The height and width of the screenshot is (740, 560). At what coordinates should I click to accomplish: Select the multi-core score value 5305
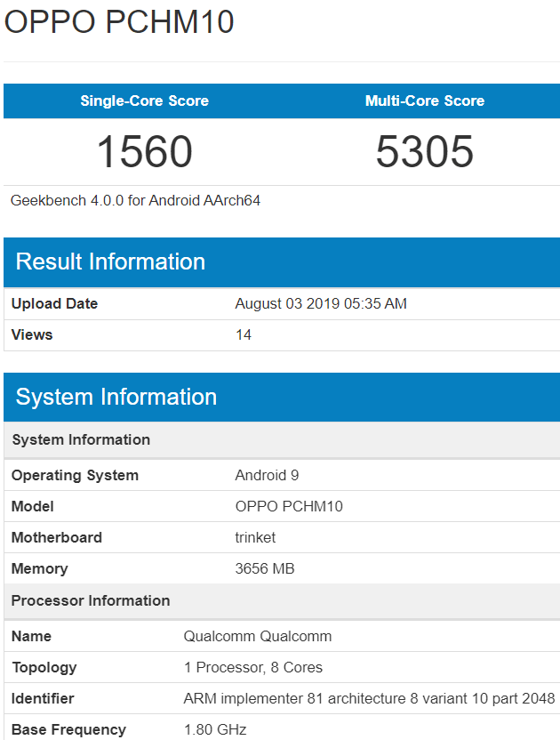tap(425, 151)
